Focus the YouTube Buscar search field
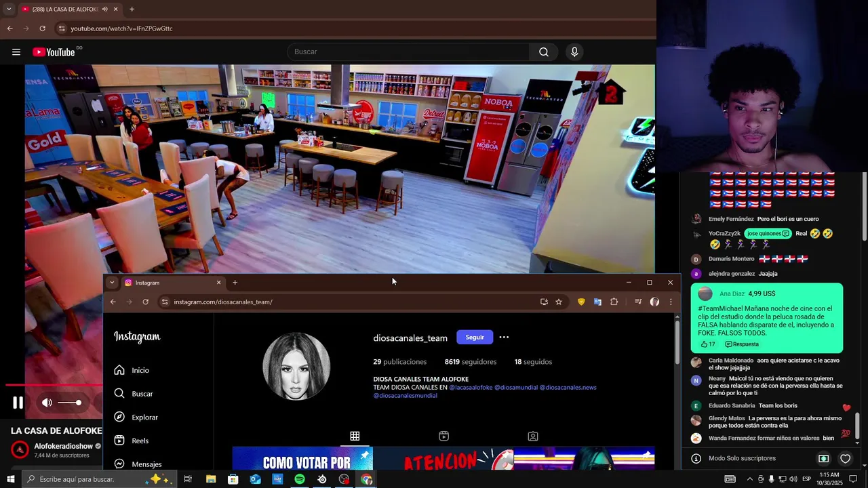 409,52
